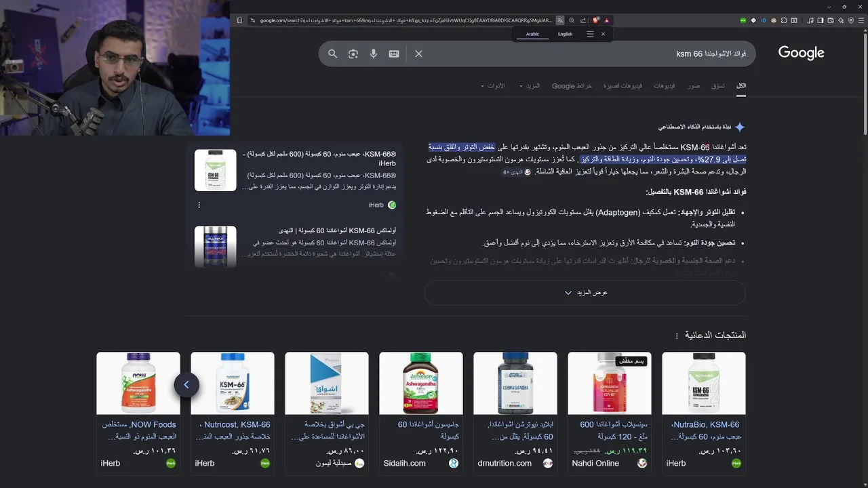Click the green extension icon in toolbar

[743, 20]
